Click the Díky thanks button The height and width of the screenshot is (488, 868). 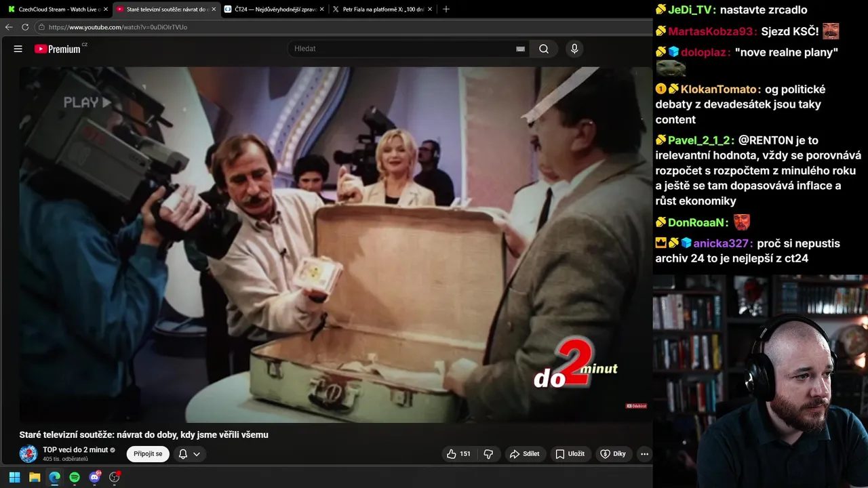[613, 454]
